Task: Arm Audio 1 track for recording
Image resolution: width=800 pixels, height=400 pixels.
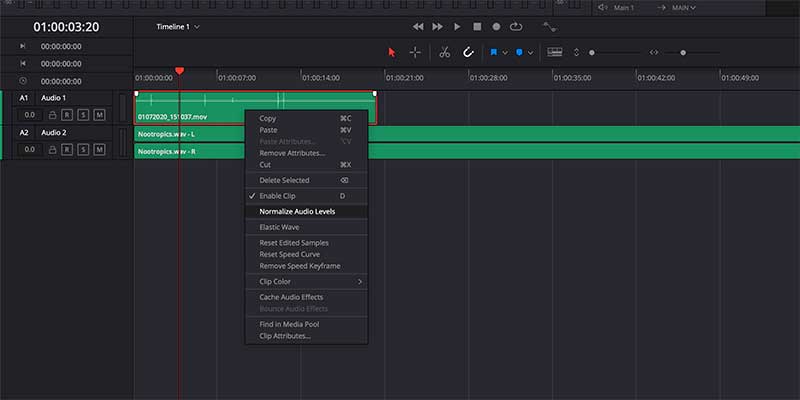Action: [67, 115]
